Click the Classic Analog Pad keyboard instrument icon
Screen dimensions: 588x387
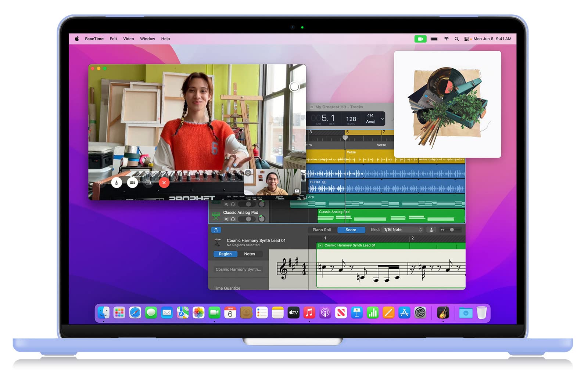[x=216, y=216]
